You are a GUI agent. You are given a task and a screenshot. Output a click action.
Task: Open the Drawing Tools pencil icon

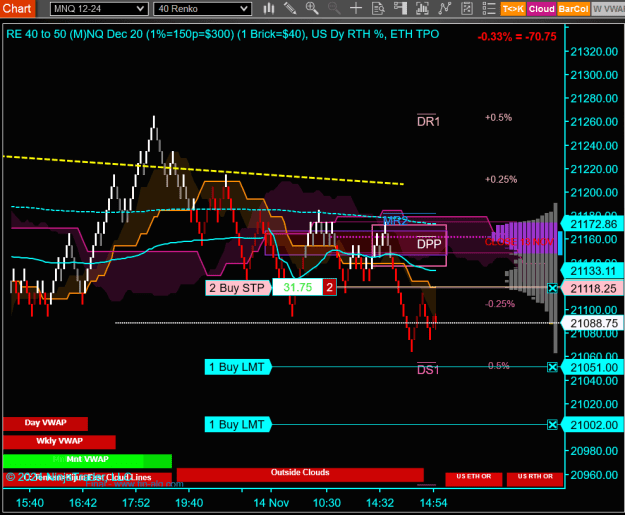[290, 8]
